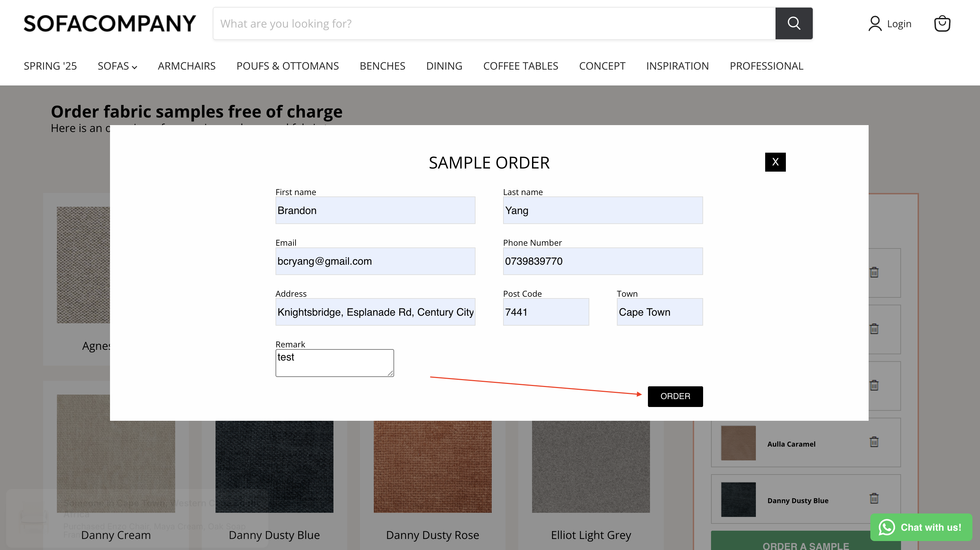The width and height of the screenshot is (980, 550).
Task: Click into the Post Code field
Action: click(x=546, y=312)
